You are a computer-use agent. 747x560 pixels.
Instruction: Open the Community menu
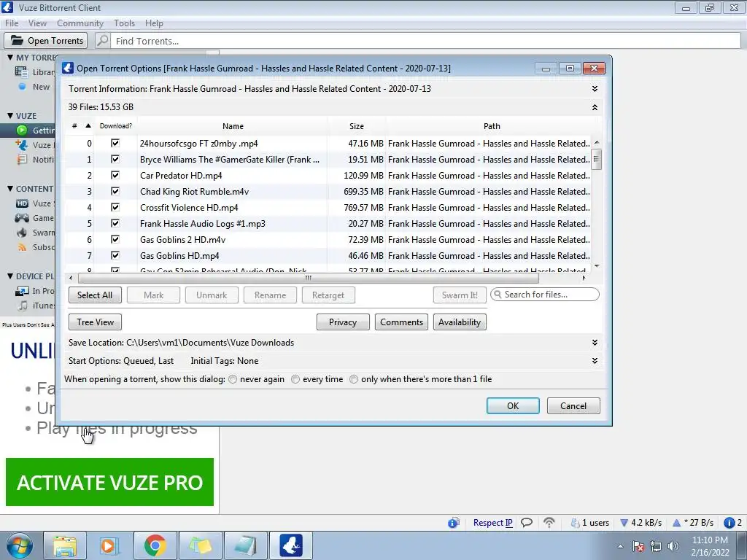[x=80, y=23]
